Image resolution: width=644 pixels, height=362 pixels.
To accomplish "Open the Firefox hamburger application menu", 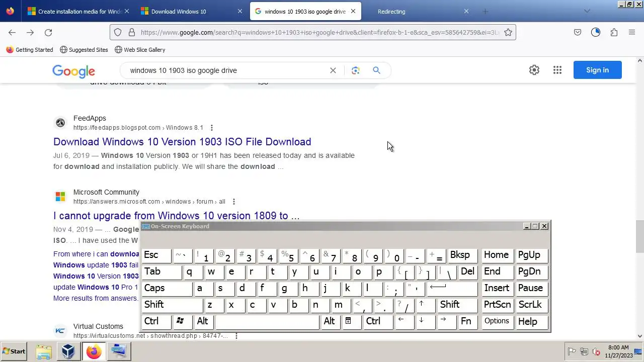I will click(x=632, y=32).
